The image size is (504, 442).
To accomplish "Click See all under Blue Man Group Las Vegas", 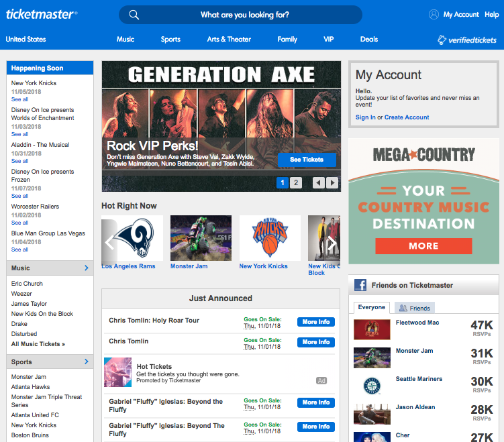I will (20, 250).
